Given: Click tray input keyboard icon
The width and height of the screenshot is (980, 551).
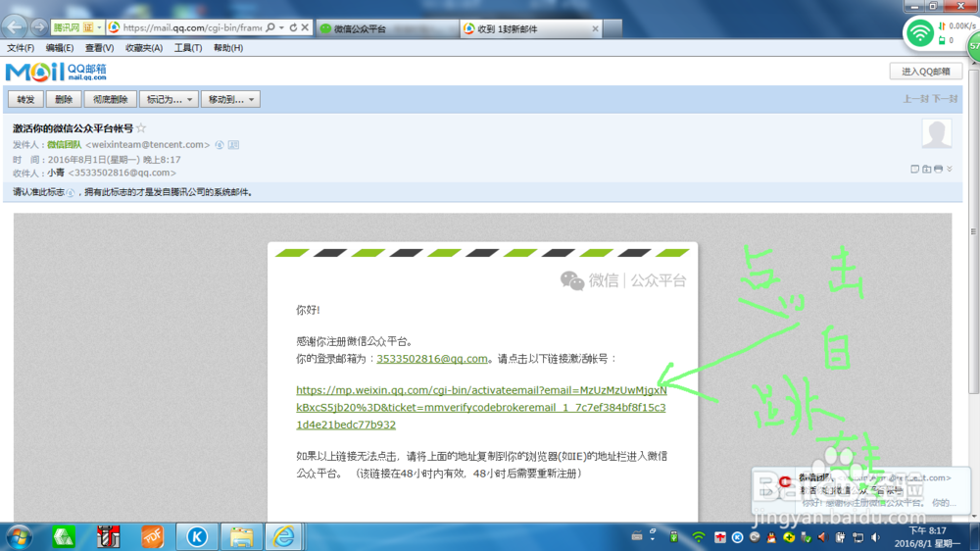Looking at the screenshot, I should click(x=637, y=536).
